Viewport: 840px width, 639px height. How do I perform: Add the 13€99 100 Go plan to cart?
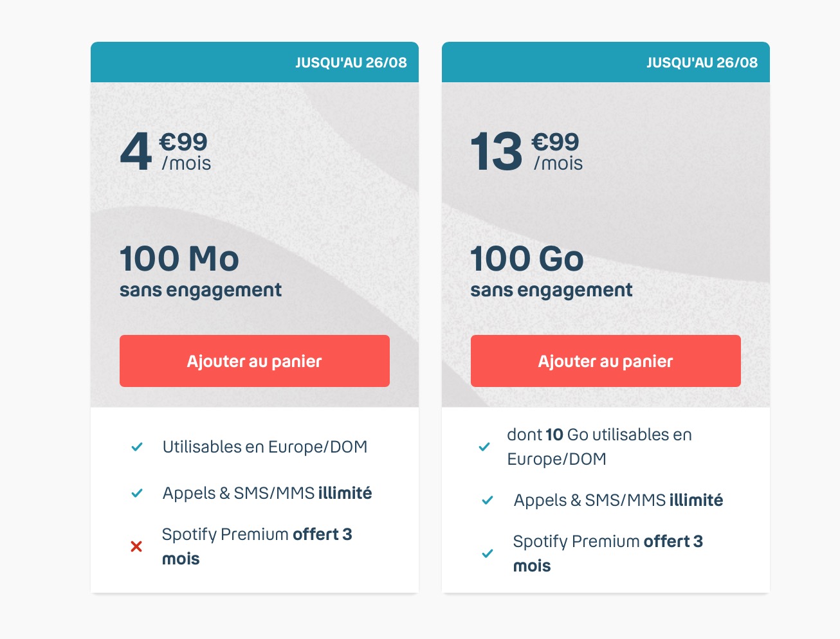605,361
